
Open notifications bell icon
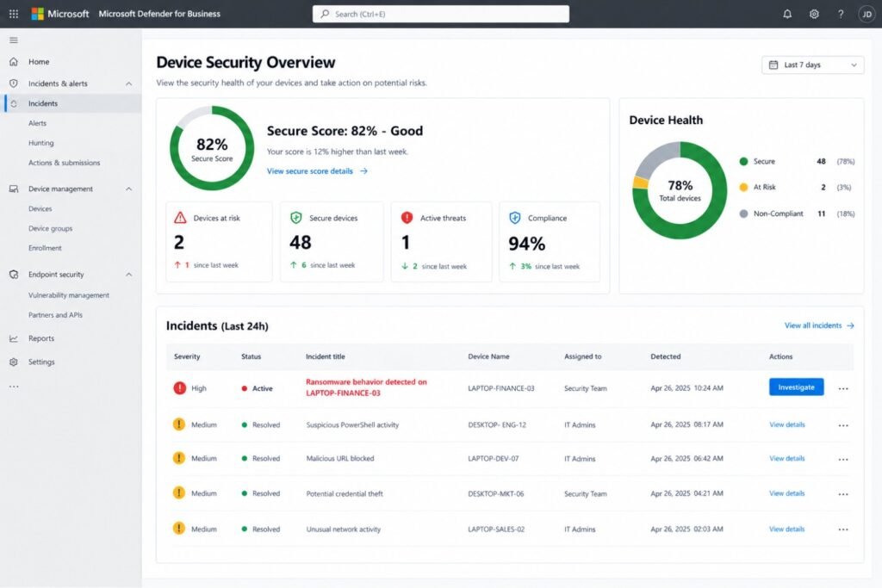coord(787,14)
